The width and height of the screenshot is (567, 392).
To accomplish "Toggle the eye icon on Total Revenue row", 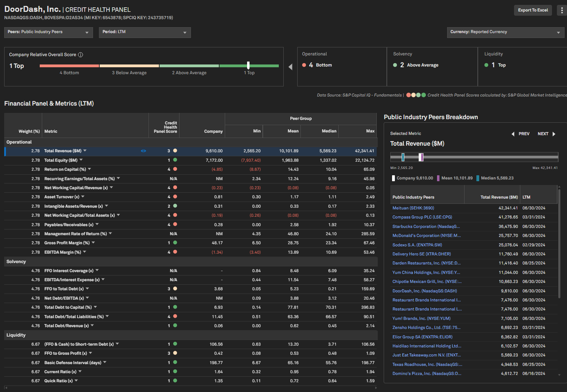I will [x=143, y=151].
